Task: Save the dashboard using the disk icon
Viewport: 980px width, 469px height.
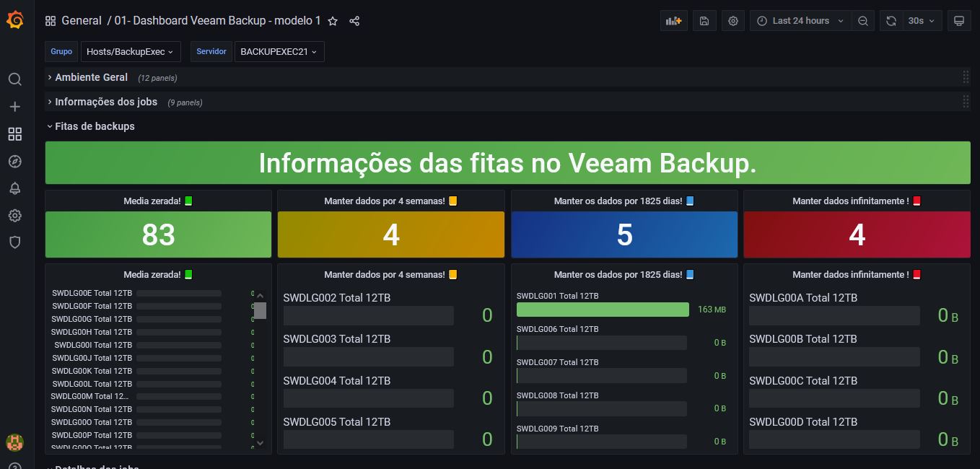Action: (704, 21)
